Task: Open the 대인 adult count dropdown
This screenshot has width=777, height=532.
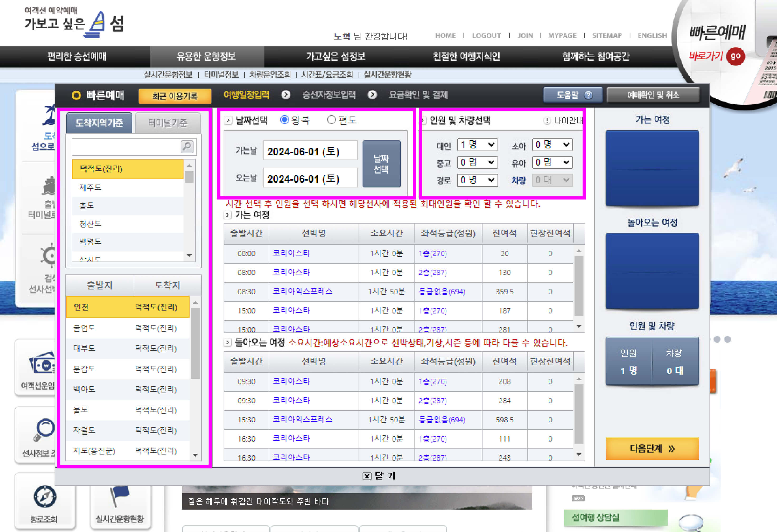Action: (x=477, y=145)
